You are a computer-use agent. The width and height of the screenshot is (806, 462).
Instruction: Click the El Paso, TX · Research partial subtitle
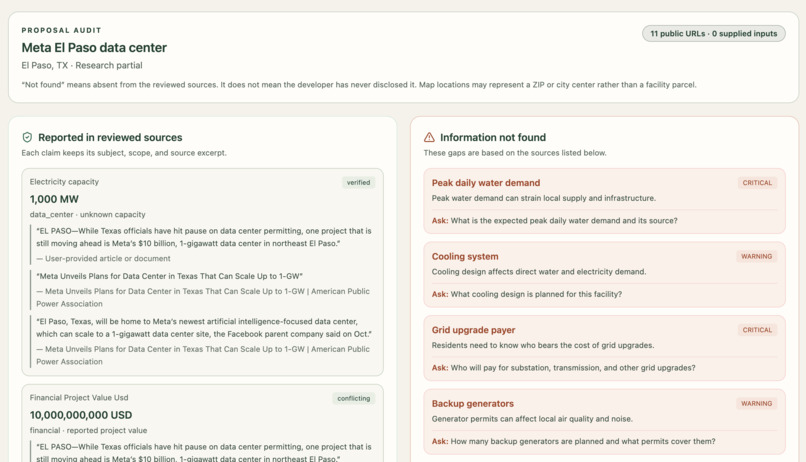point(82,65)
